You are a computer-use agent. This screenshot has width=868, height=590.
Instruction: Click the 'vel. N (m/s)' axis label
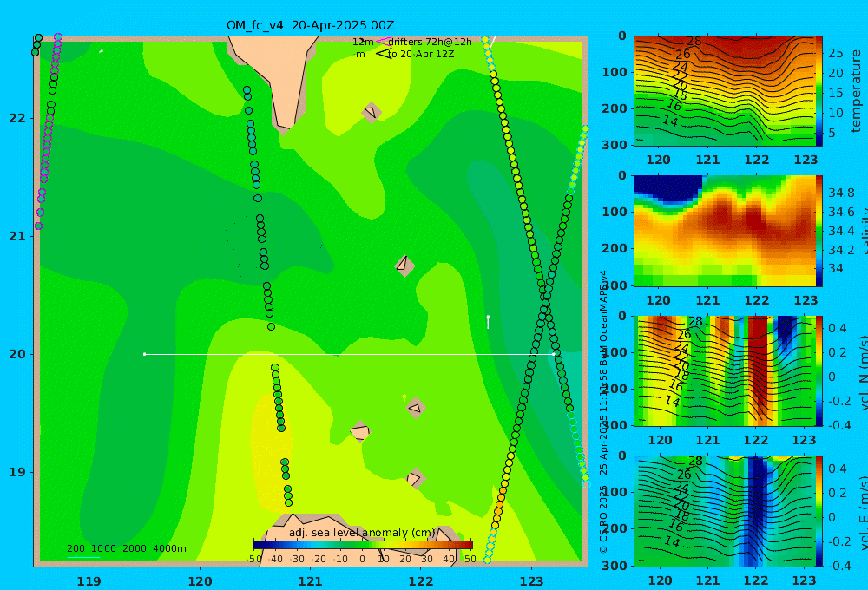pos(863,372)
